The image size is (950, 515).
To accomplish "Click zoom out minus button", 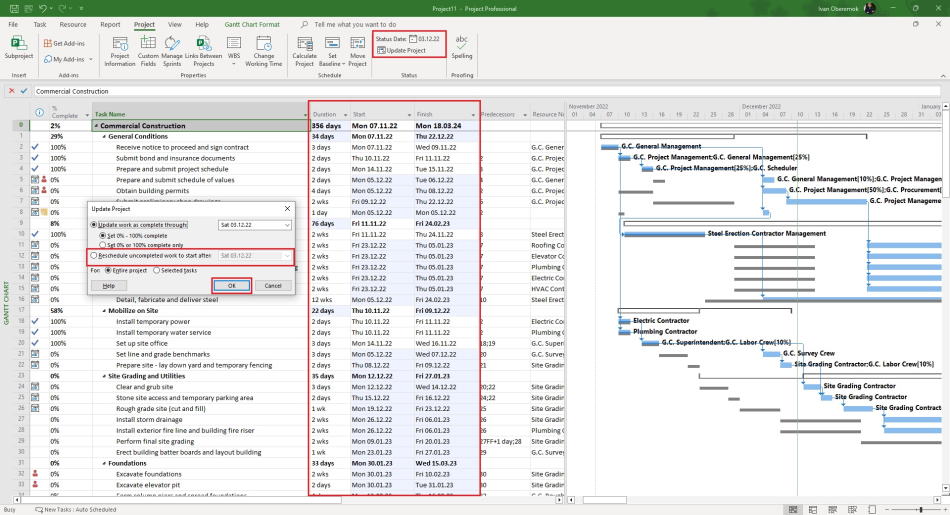I will 887,510.
